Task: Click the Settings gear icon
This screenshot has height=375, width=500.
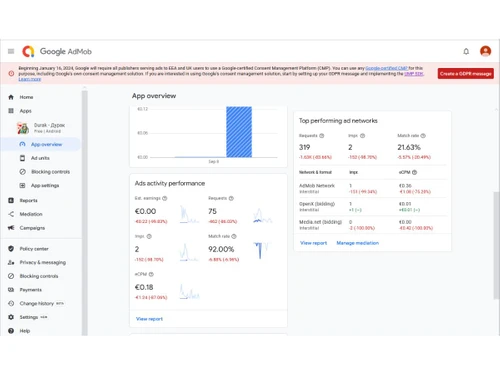Action: (x=11, y=317)
